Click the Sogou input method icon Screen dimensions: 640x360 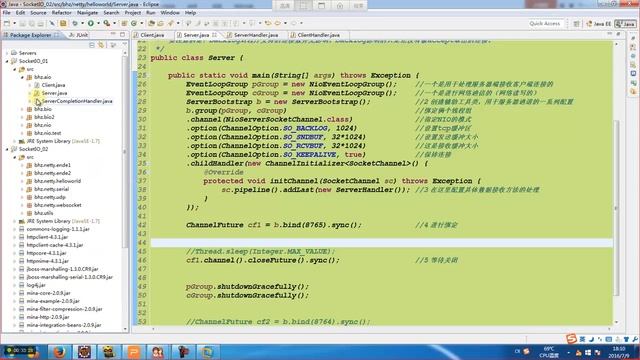coord(571,338)
